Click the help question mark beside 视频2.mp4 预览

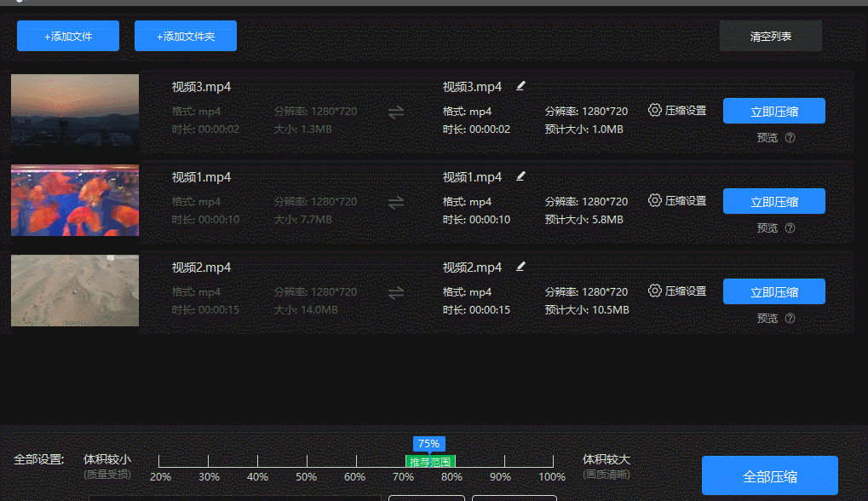coord(789,318)
